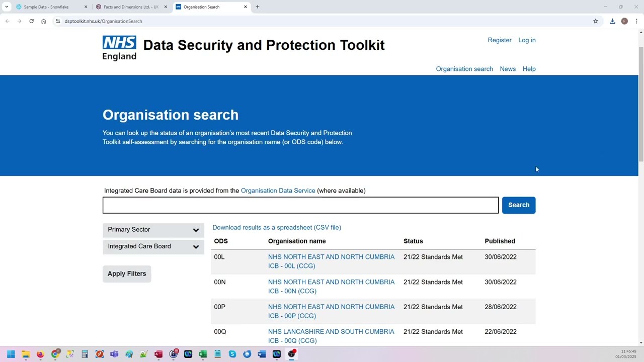Open NHS Lancashire and South Cumbria 00Q link

click(x=331, y=336)
